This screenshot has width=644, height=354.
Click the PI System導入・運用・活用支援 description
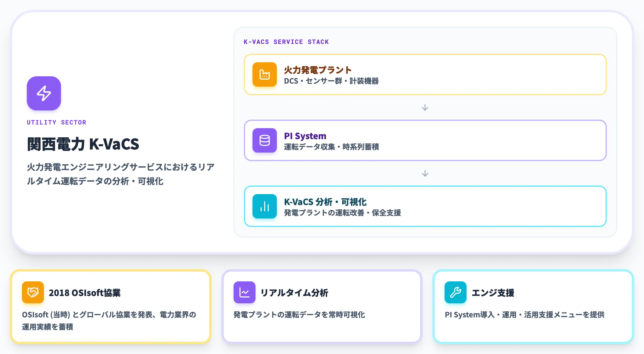point(524,315)
